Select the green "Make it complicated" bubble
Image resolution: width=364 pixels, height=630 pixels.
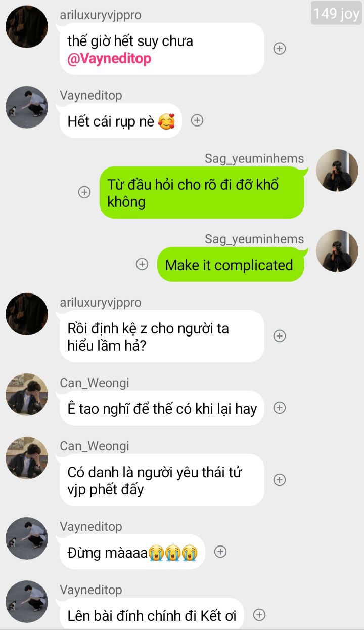click(231, 265)
